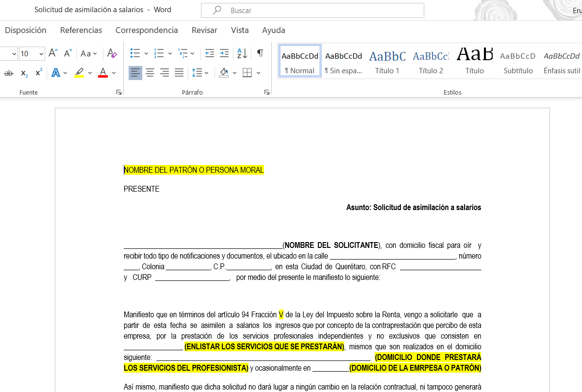Apply the Normal style
This screenshot has height=392, width=582.
coord(300,61)
